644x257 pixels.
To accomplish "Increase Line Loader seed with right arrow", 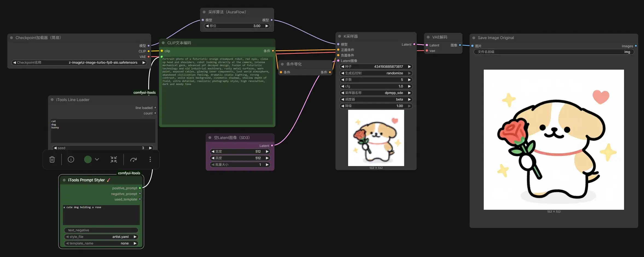I will (150, 148).
